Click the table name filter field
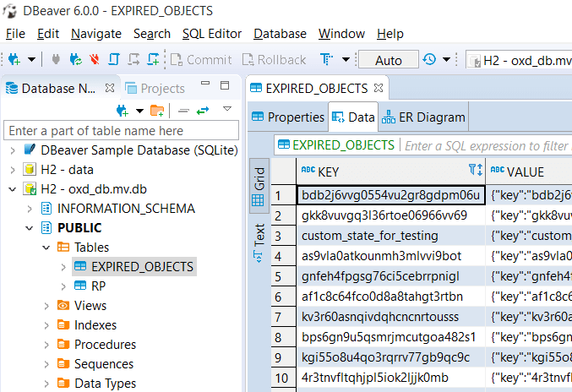The width and height of the screenshot is (572, 392). (x=121, y=131)
